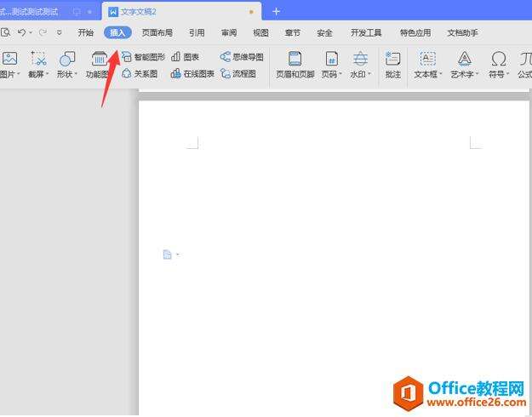Open the Shapes (形状) icon
The width and height of the screenshot is (532, 417).
click(x=67, y=59)
